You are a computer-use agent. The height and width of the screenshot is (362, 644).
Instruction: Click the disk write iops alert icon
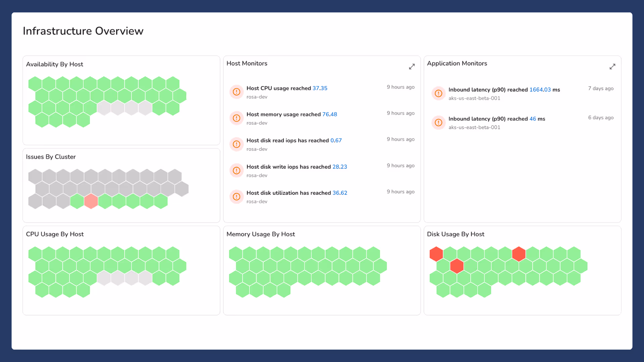(x=236, y=170)
